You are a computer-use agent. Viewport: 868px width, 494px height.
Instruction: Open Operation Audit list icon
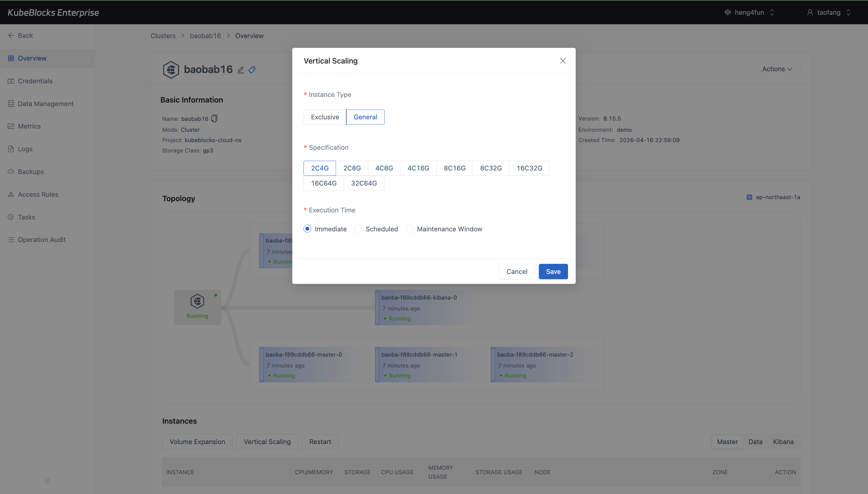11,240
